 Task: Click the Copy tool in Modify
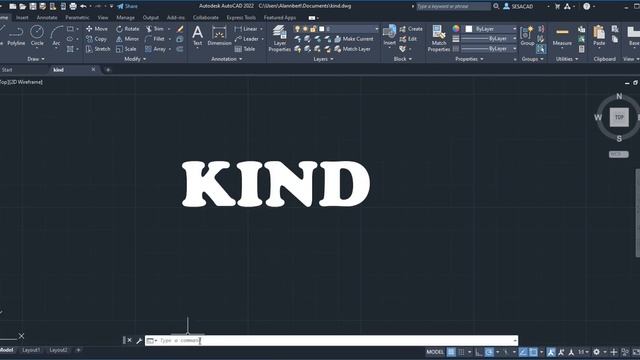[97, 39]
